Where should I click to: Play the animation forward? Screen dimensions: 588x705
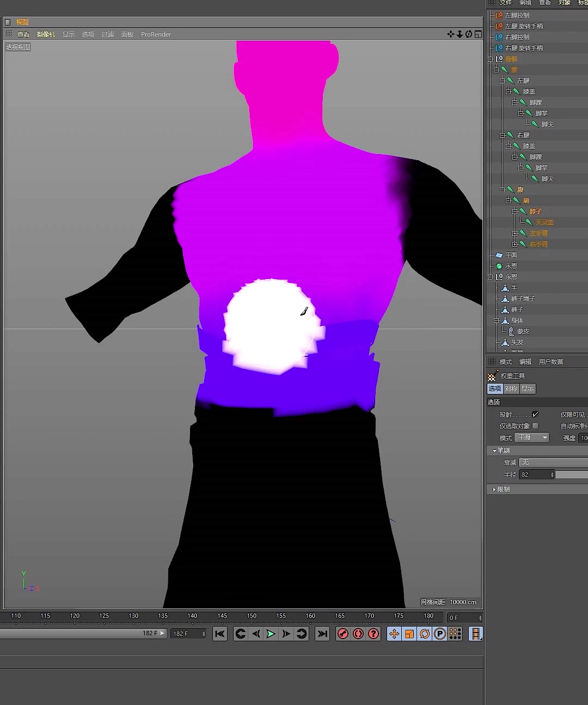(271, 634)
